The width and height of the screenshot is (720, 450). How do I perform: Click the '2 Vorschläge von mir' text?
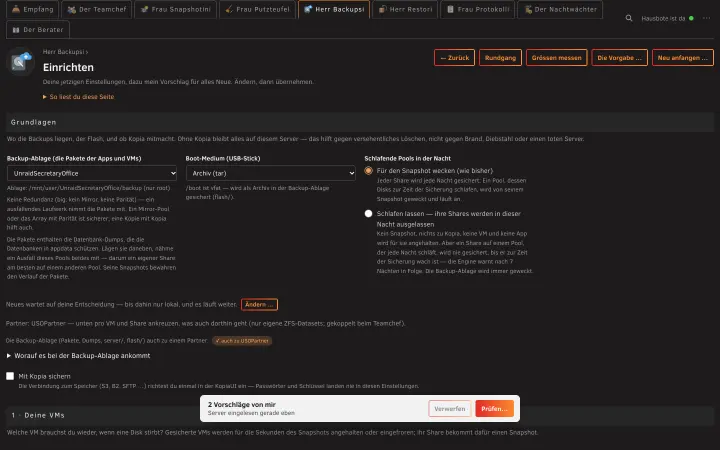[242, 405]
